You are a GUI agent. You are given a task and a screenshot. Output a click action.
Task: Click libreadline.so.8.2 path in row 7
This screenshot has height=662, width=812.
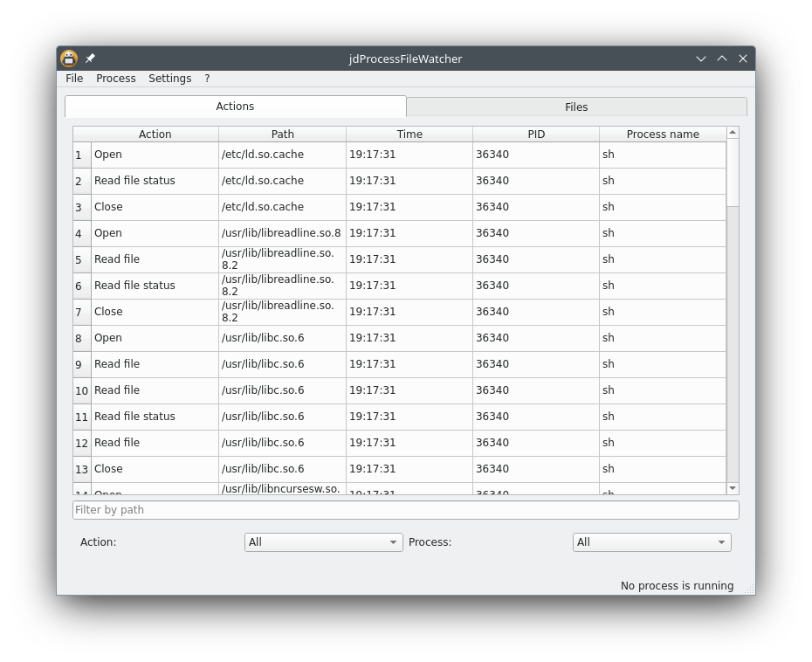tap(282, 312)
